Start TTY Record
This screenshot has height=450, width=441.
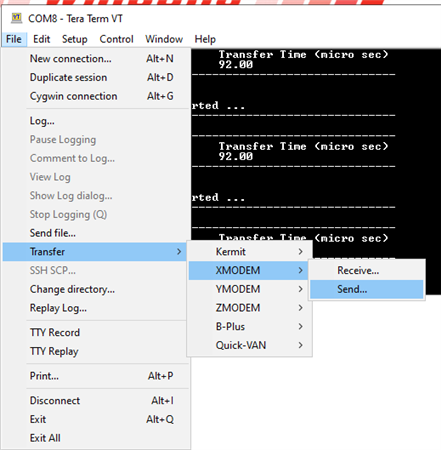[96, 332]
